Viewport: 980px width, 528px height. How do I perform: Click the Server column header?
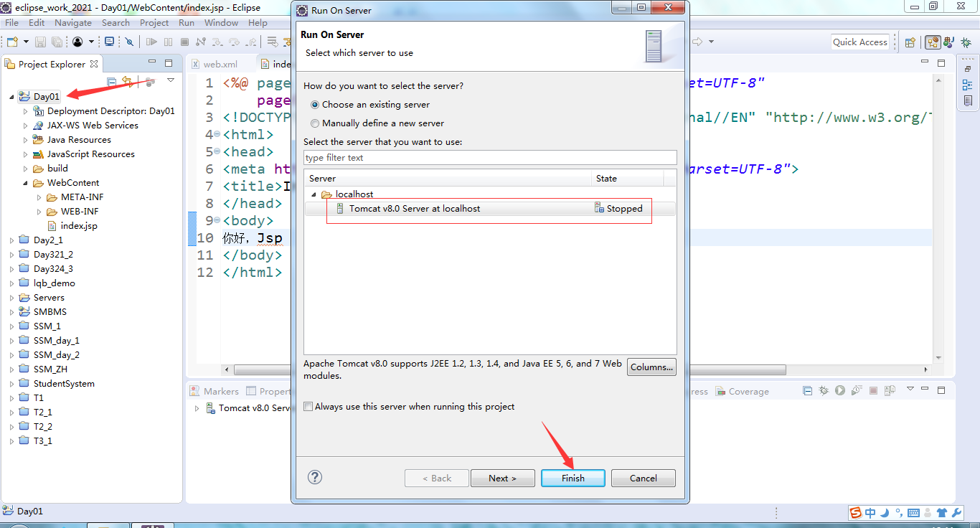pos(448,179)
